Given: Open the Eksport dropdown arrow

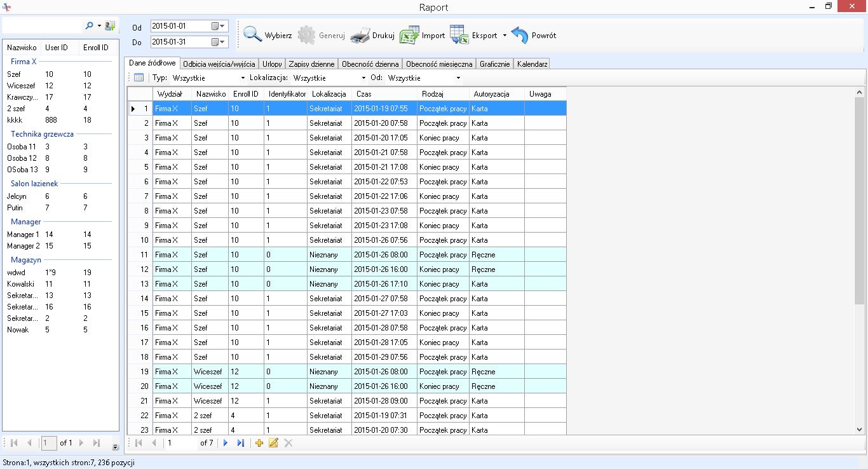Looking at the screenshot, I should tap(505, 36).
